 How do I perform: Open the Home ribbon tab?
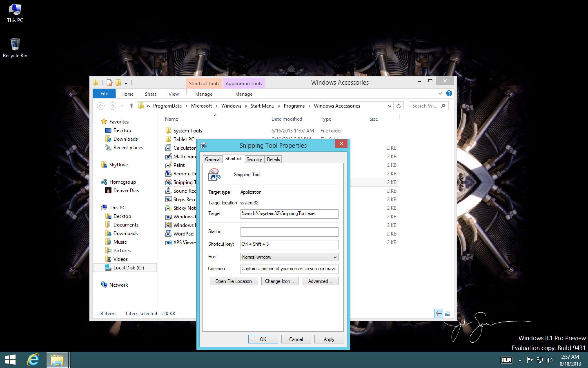click(x=127, y=94)
